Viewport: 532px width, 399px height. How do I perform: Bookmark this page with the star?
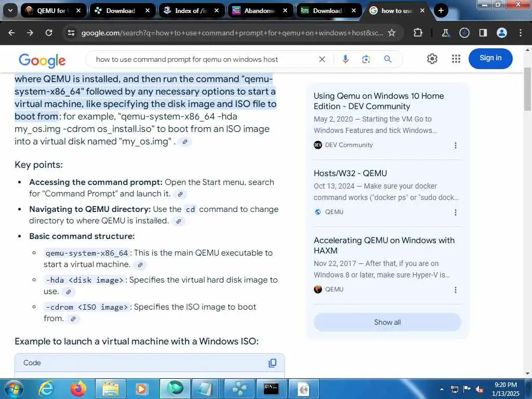click(392, 33)
